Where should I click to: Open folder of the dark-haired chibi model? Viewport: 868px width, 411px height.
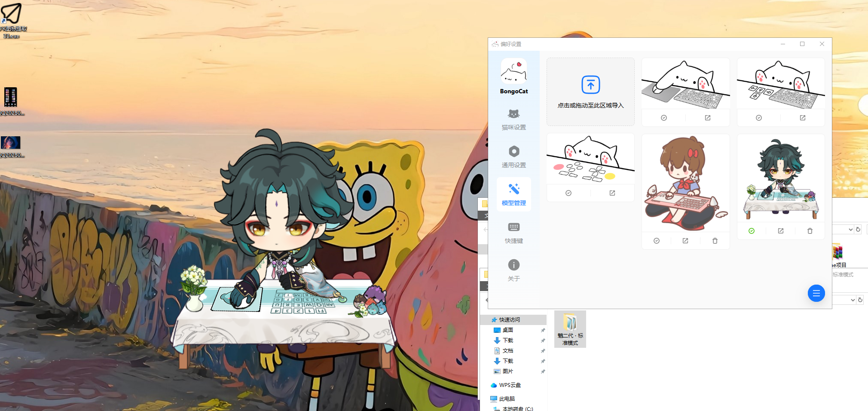(x=780, y=231)
